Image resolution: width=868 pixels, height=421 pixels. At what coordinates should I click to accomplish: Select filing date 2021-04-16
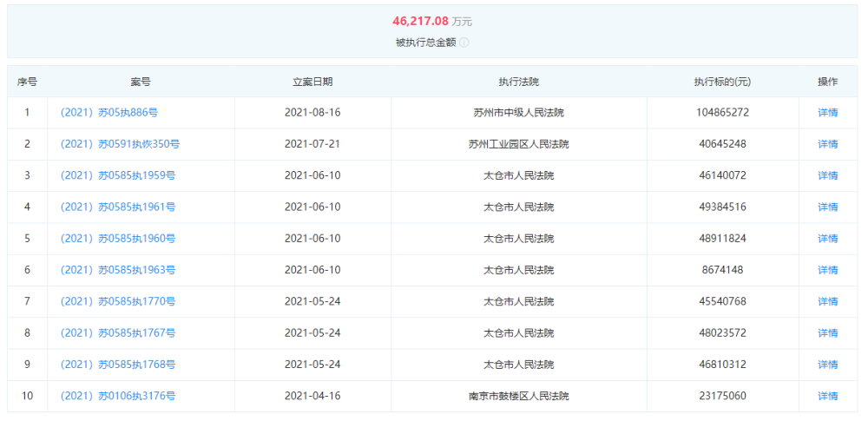[312, 397]
